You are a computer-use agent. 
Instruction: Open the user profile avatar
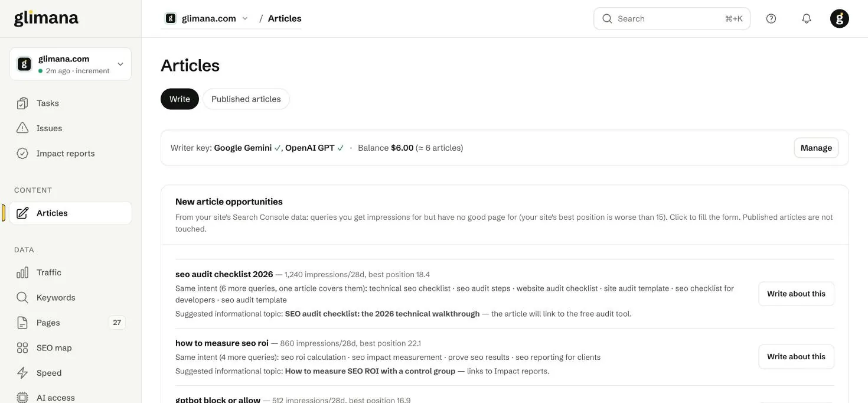(840, 18)
